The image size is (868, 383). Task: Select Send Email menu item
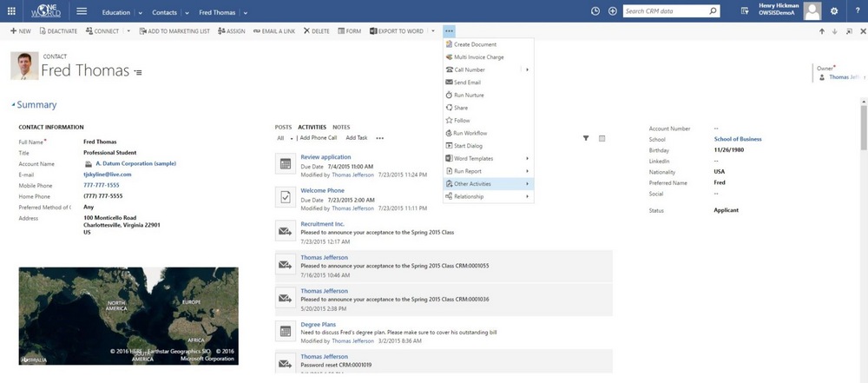(x=488, y=82)
